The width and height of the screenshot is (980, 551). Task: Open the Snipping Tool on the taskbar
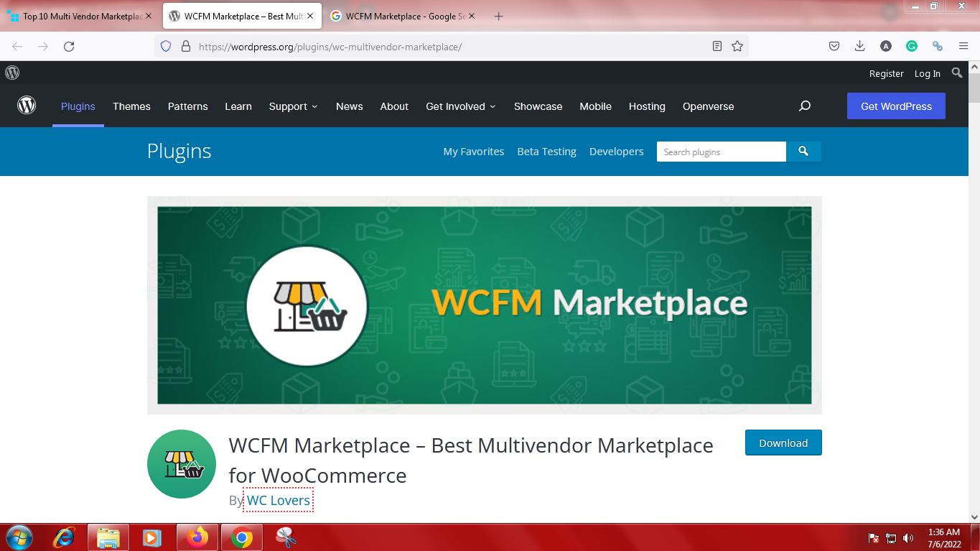point(286,537)
